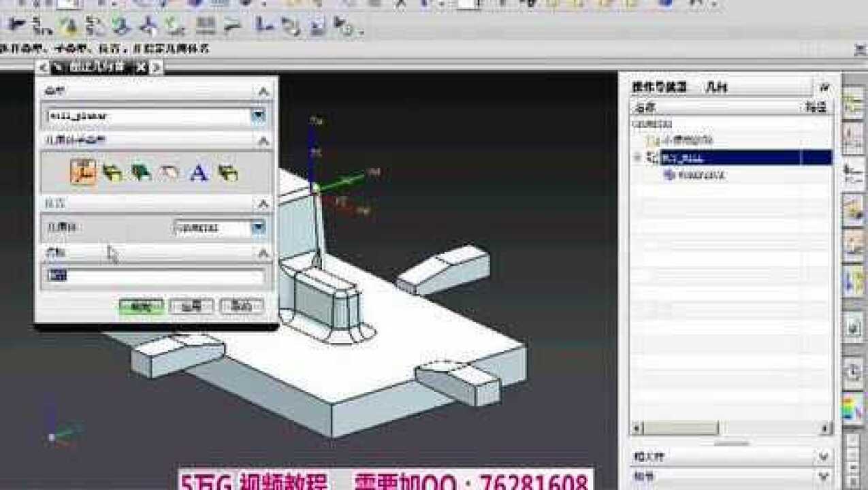Screen dimensions: 868x490
Task: Click the WORKPIECE node icon in the navigator tree
Action: [671, 174]
